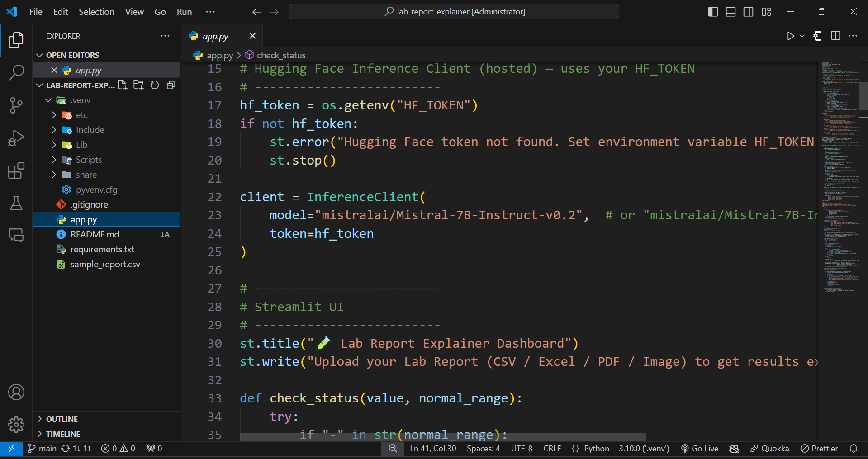
Task: Click the Split Editor Right icon
Action: pos(835,36)
